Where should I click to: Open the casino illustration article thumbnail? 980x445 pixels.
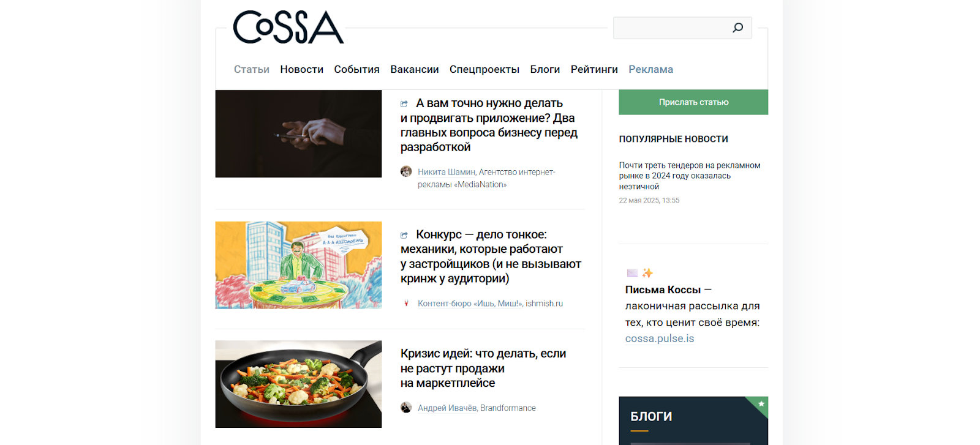click(x=298, y=265)
